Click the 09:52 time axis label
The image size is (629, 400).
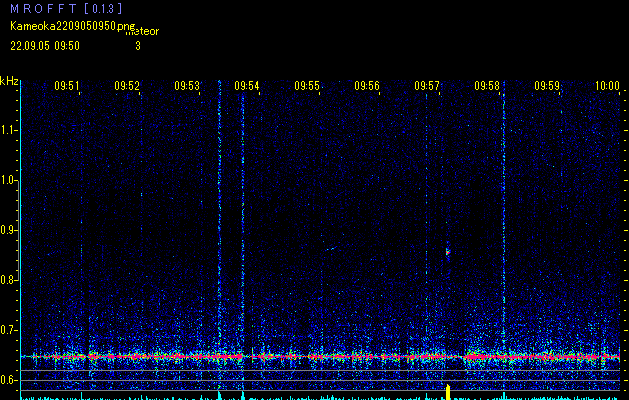pos(127,86)
